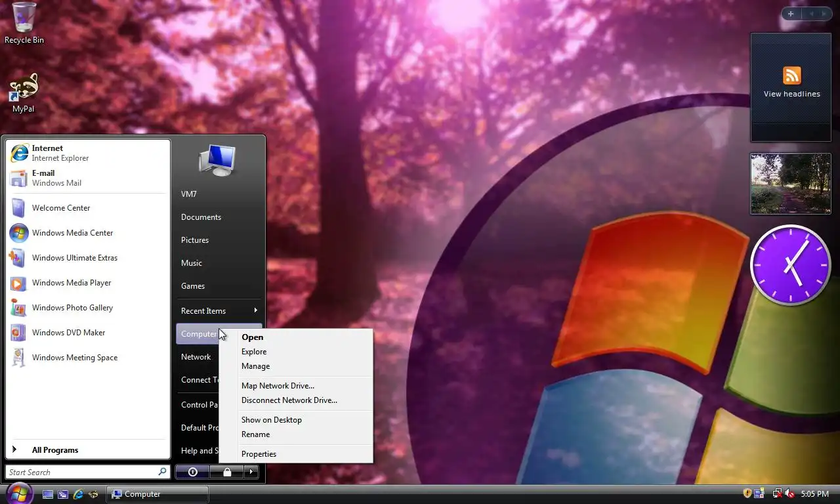Click the slideshow photo gadget thumbnail
840x504 pixels.
coord(791,184)
